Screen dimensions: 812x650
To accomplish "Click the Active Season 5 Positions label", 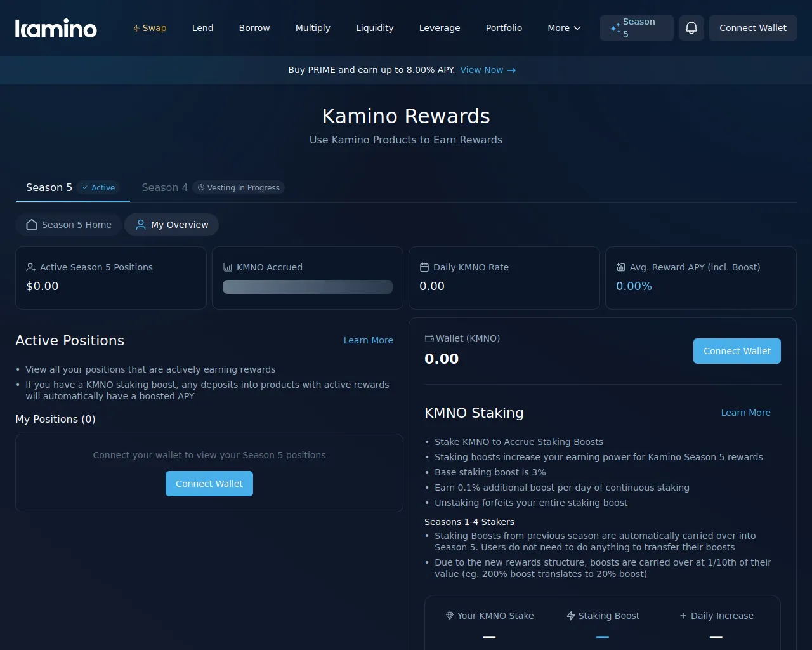I will [x=96, y=267].
